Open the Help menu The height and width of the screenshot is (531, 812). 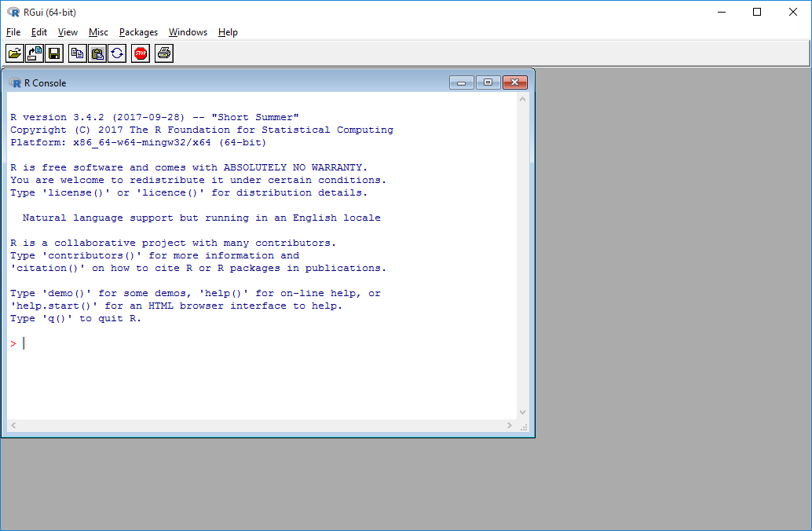pyautogui.click(x=228, y=32)
